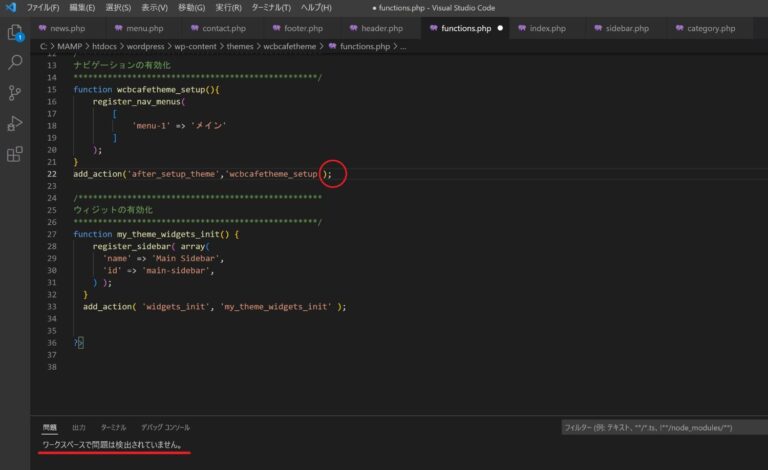This screenshot has width=768, height=470.
Task: Click the PHP icon in breadcrumb functions.php
Action: click(x=333, y=46)
